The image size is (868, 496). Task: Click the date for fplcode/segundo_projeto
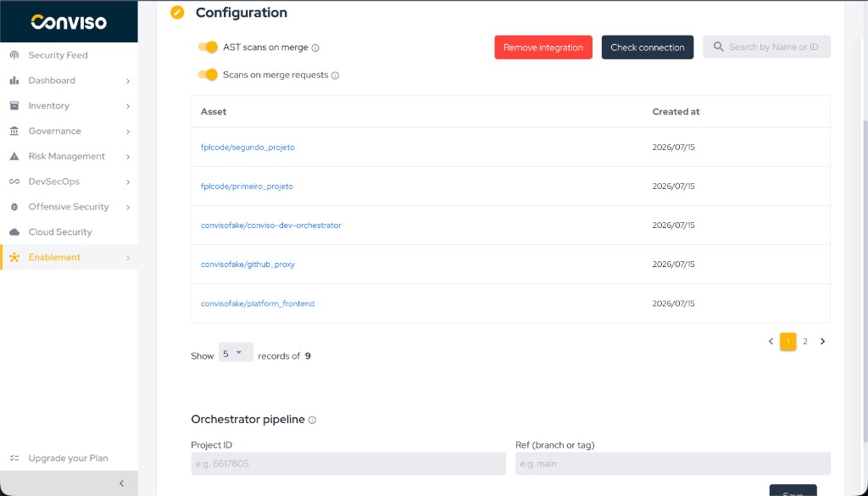673,148
